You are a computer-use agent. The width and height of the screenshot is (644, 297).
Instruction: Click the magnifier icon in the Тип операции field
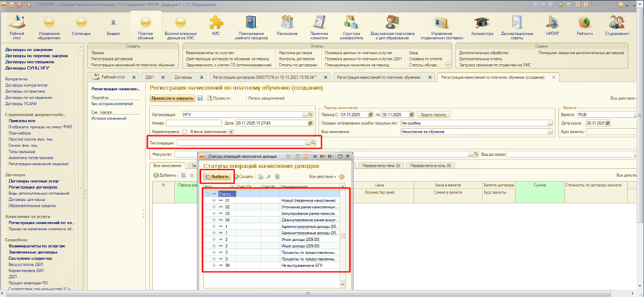coord(314,144)
